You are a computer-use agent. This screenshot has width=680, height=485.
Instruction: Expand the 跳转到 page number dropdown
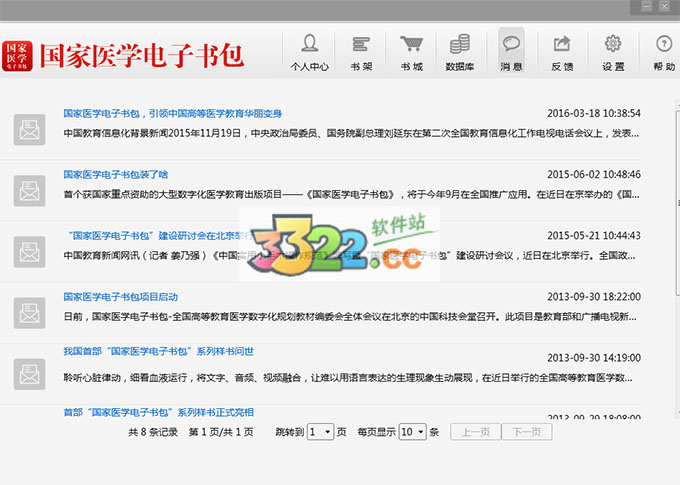[320, 432]
